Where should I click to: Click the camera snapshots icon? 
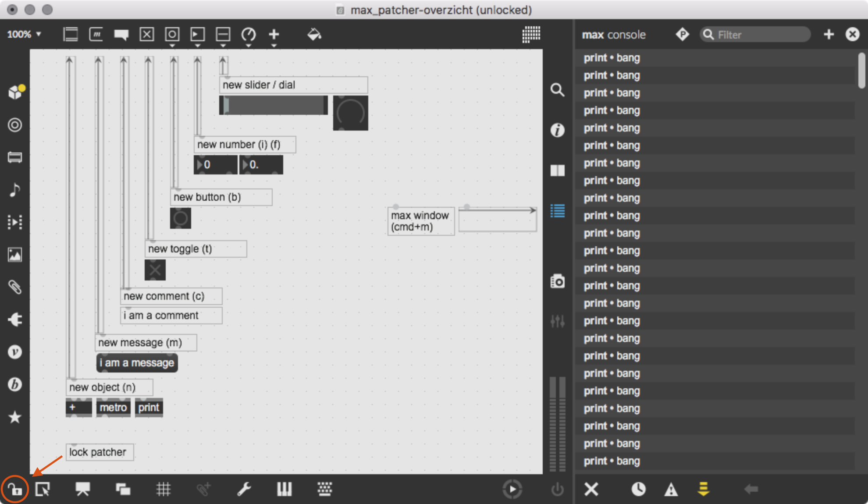click(557, 281)
